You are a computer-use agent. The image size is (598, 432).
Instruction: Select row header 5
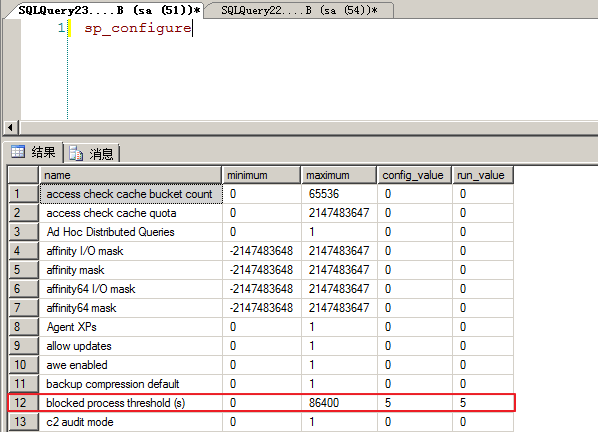pyautogui.click(x=24, y=270)
